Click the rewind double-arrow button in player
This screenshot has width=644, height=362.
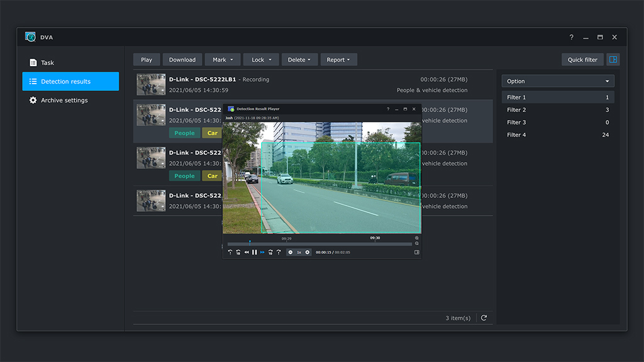tap(247, 252)
